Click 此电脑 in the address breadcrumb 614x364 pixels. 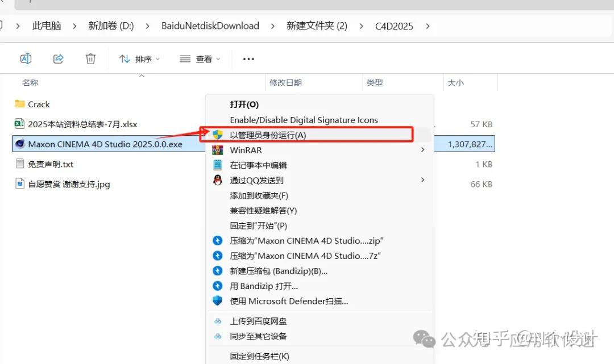pyautogui.click(x=47, y=26)
